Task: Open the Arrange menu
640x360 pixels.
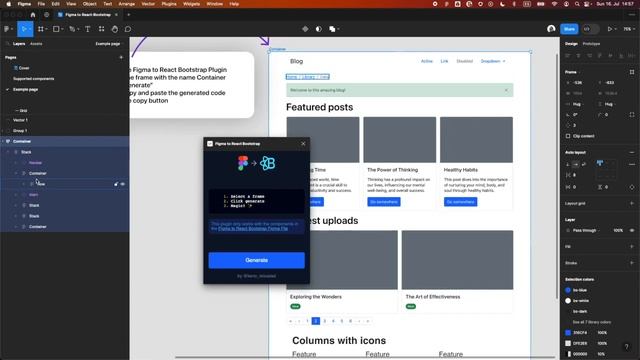Action: click(x=127, y=4)
